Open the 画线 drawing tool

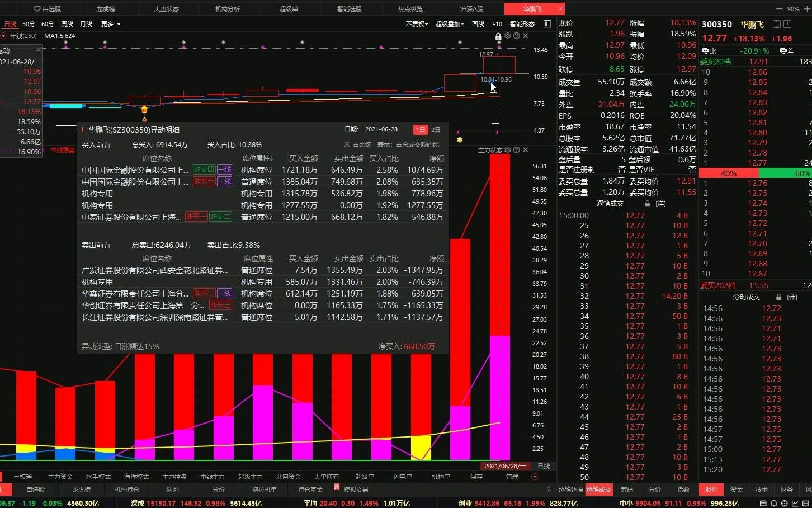[478, 24]
